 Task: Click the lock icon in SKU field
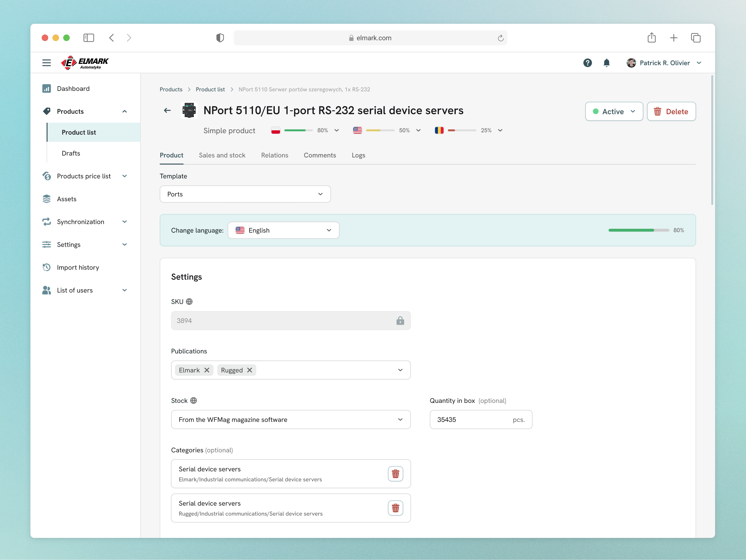pos(400,320)
